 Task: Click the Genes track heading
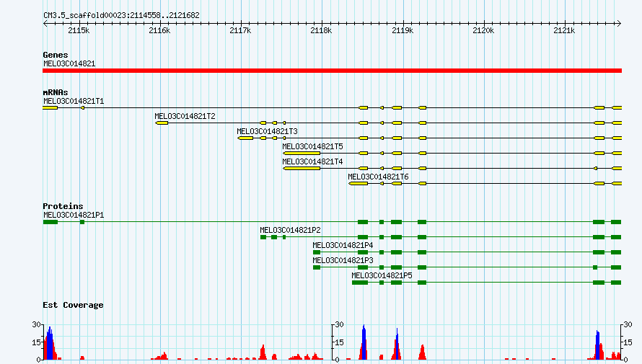[x=56, y=55]
